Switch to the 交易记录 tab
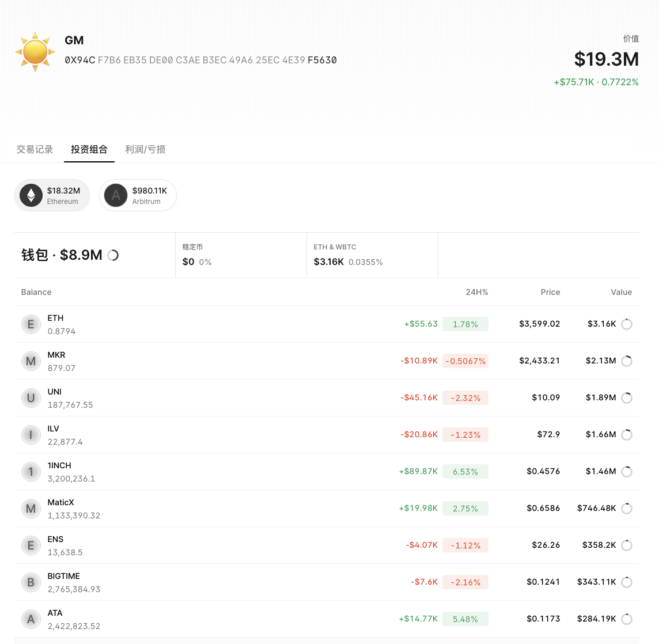Viewport: 659px width, 644px height. click(35, 149)
